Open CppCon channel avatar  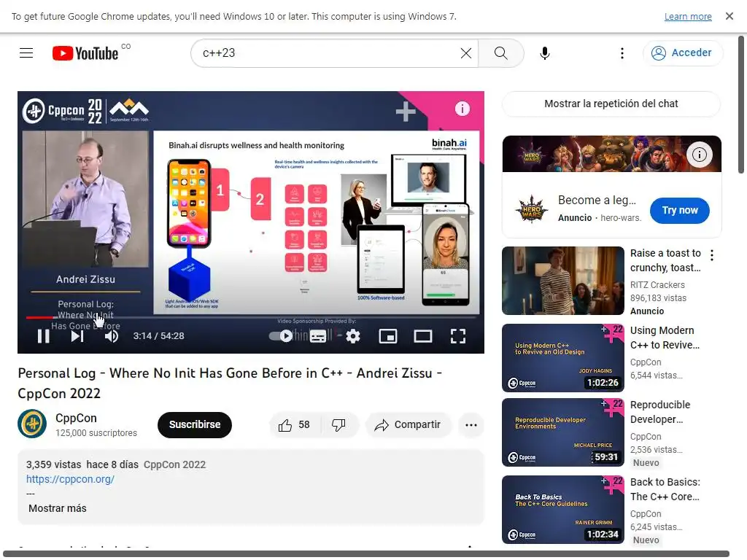(x=32, y=424)
